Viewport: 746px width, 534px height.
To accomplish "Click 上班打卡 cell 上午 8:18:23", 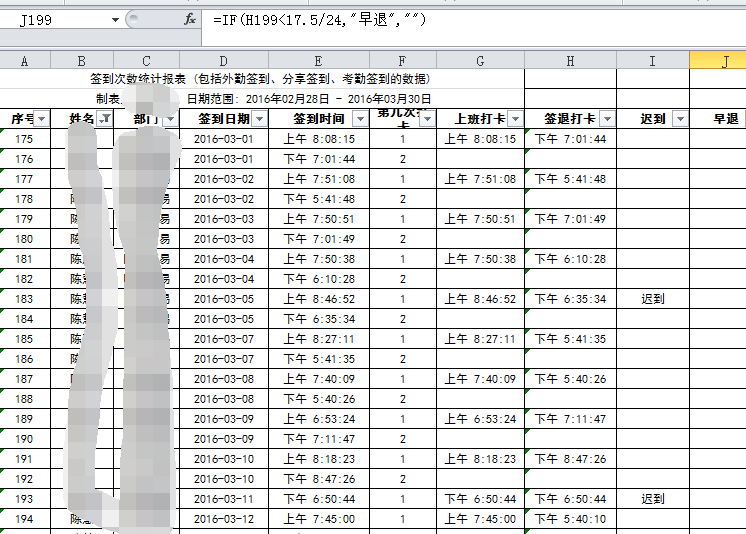I will tap(480, 459).
